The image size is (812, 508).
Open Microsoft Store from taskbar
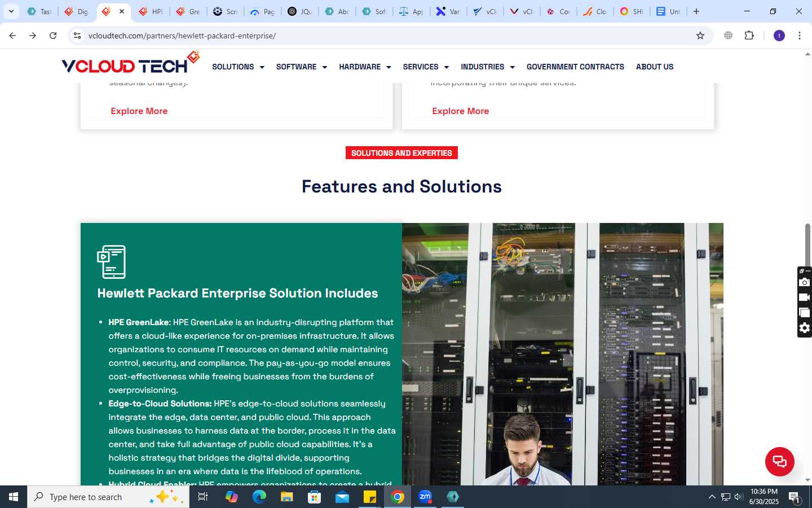314,497
